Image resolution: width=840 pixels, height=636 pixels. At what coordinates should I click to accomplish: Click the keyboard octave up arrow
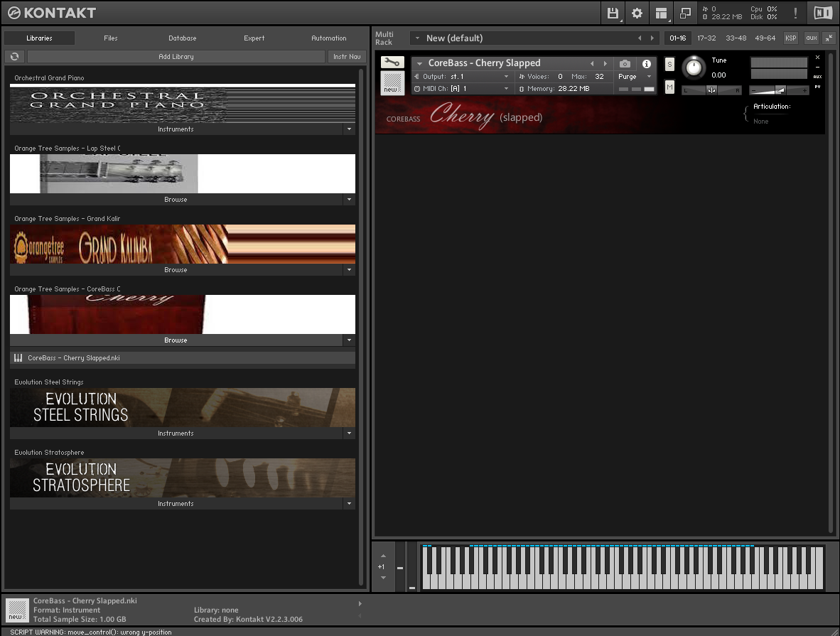point(383,556)
